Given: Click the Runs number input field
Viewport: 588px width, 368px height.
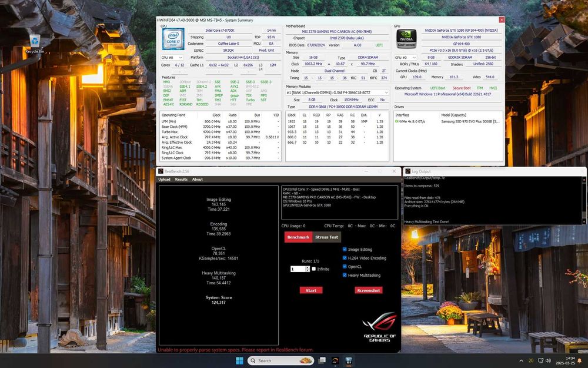Looking at the screenshot, I should tap(298, 269).
